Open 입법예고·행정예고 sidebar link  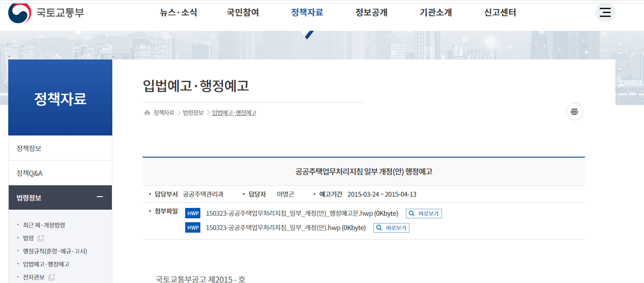click(46, 264)
